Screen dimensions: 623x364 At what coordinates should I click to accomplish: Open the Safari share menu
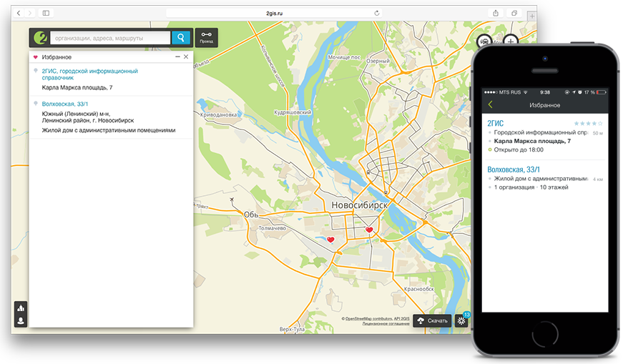496,13
